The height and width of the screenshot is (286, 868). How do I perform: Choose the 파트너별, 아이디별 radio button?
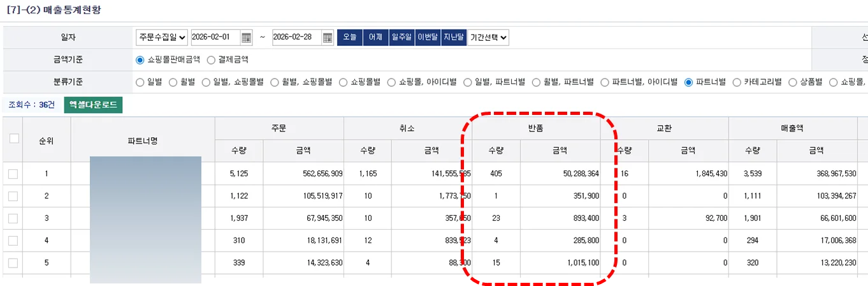pos(605,82)
